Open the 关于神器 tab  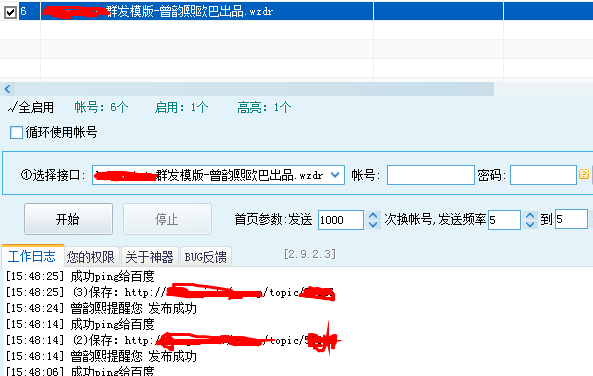click(150, 257)
